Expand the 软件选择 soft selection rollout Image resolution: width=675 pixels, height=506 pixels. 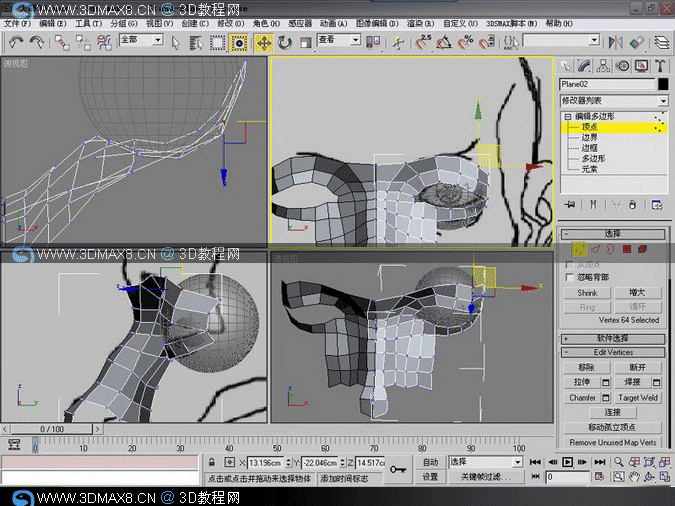613,338
